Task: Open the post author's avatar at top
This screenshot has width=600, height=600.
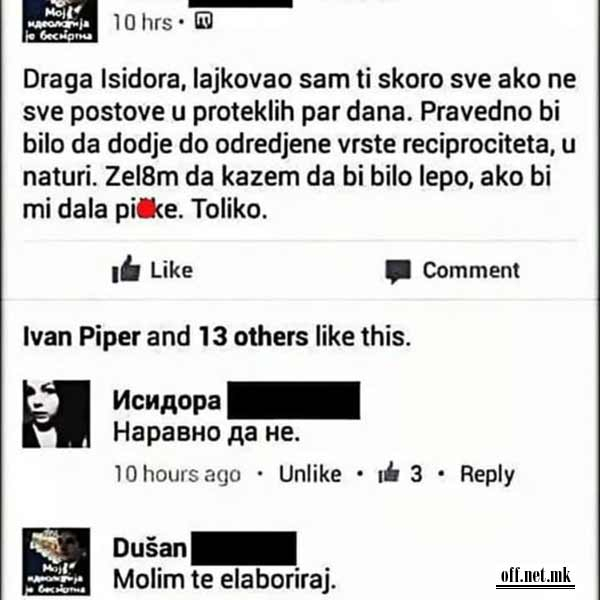Action: 60,21
